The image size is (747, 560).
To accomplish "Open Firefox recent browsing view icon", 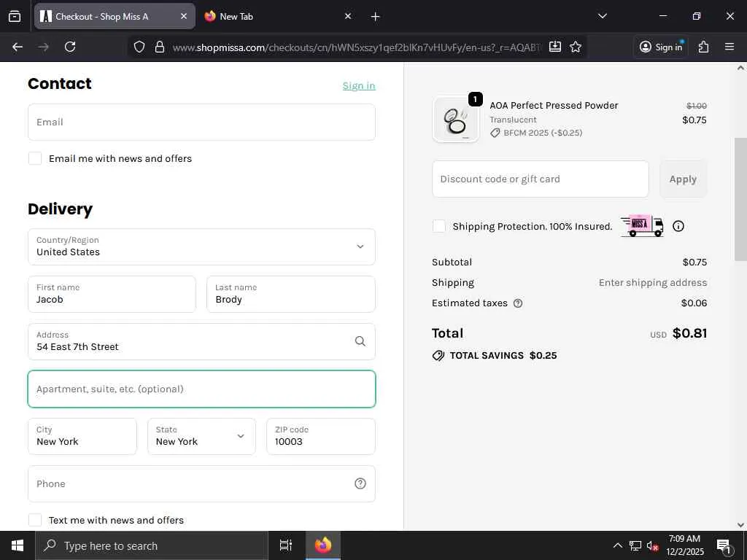I will coord(15,16).
